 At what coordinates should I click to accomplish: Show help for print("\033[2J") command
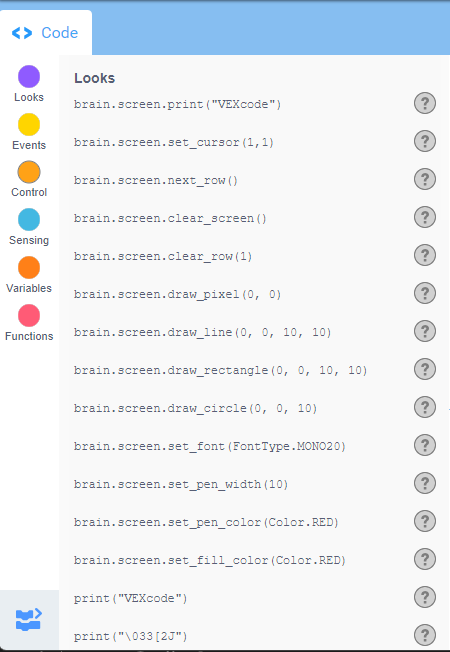tap(425, 635)
